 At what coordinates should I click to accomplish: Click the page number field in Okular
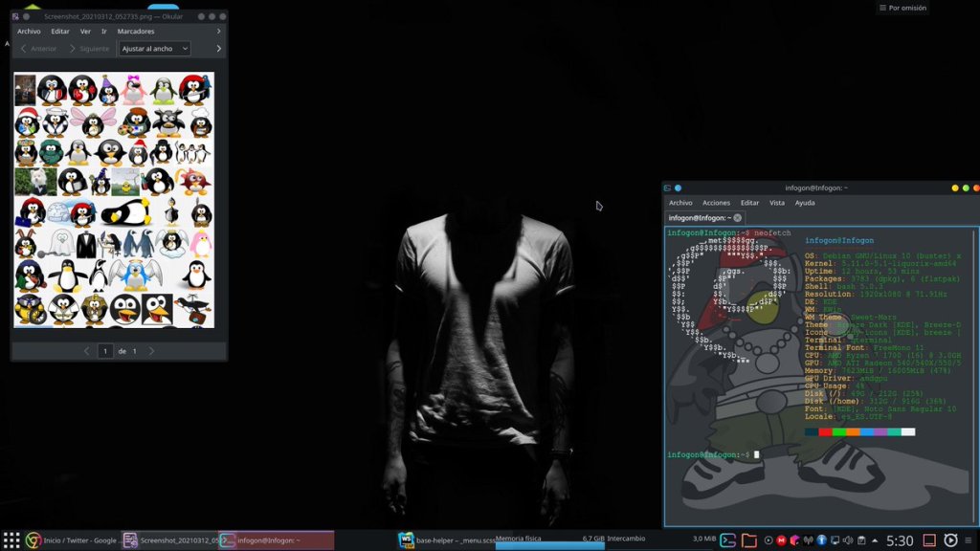[106, 351]
